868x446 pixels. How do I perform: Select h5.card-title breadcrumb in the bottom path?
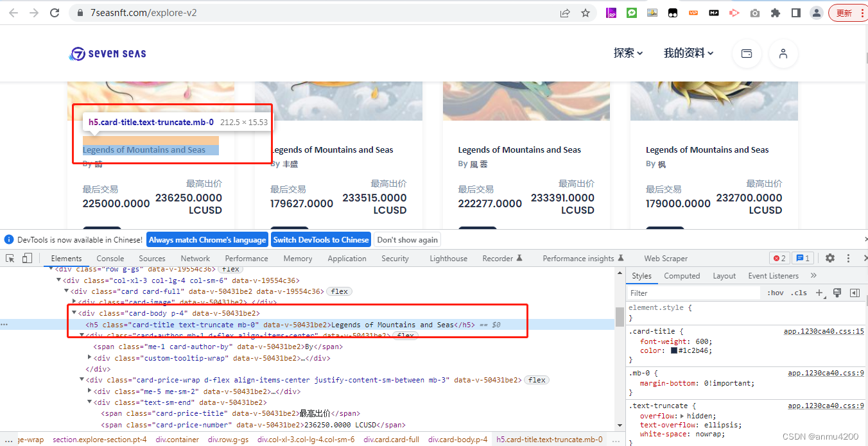coord(550,440)
